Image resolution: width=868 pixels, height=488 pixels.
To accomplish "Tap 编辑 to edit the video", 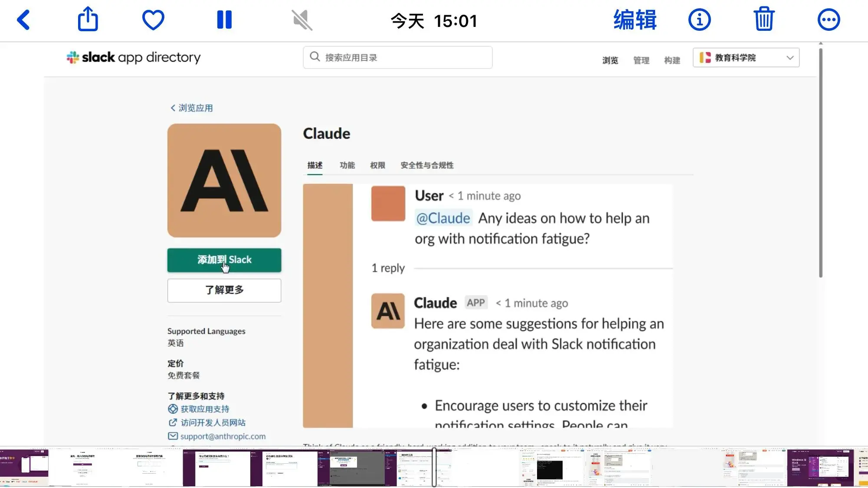I will pos(635,20).
